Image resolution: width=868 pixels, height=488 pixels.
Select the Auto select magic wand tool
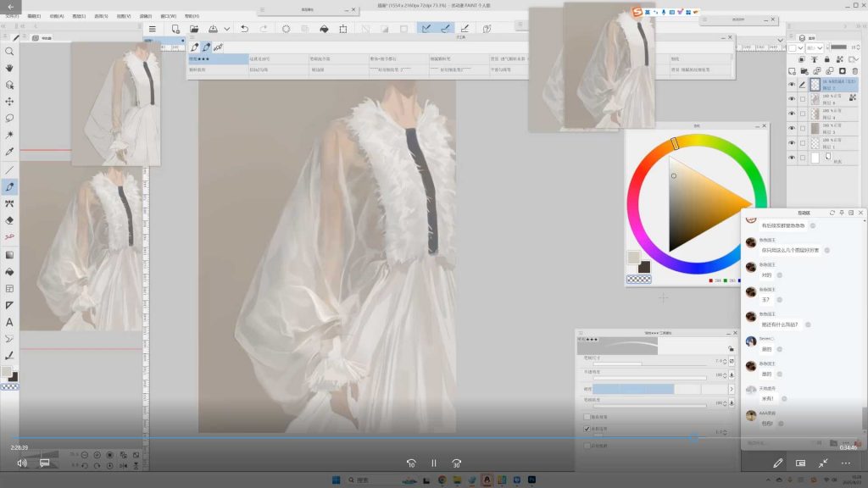(x=9, y=136)
